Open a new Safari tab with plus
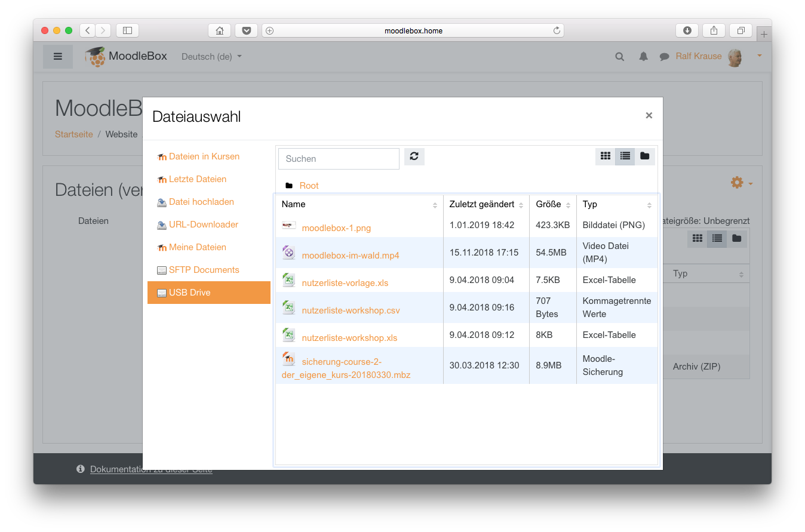805x532 pixels. pyautogui.click(x=764, y=34)
